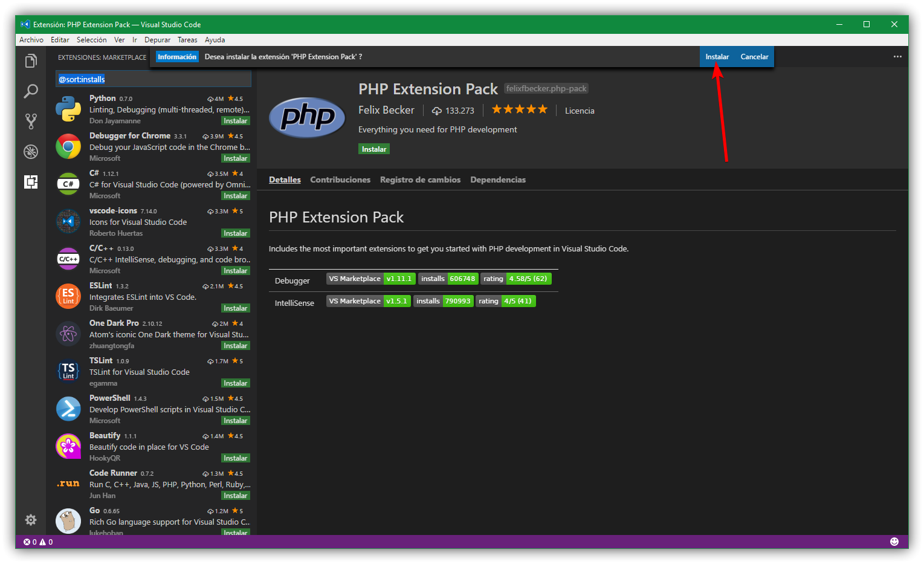Viewport: 924px width, 564px height.
Task: Open the Explorer view in activity bar
Action: click(x=31, y=61)
